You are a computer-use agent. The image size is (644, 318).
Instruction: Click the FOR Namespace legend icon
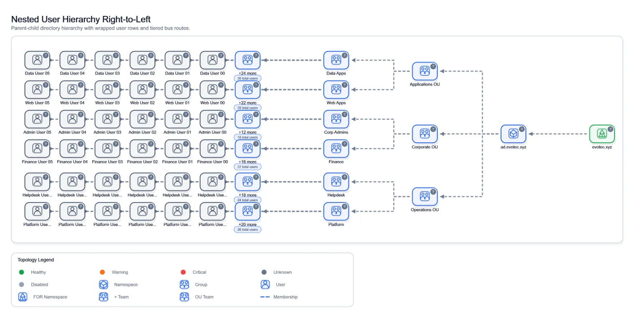[23, 297]
